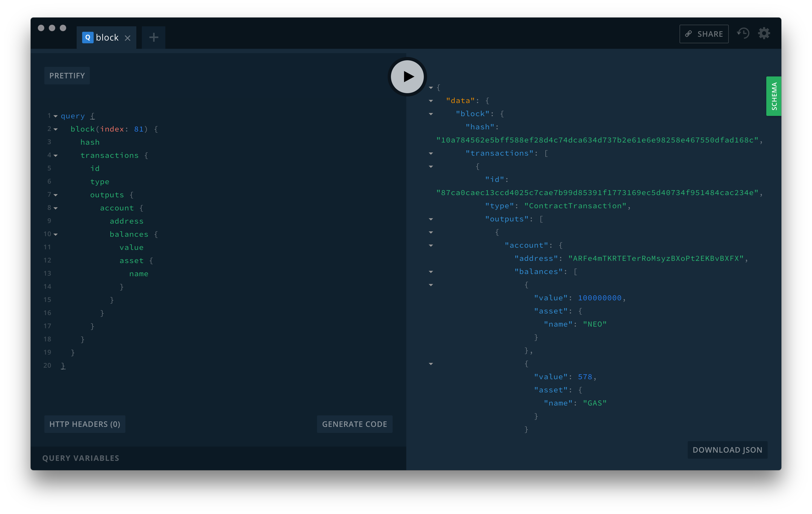
Task: Collapse the "outputs" array in the response
Action: click(x=431, y=219)
